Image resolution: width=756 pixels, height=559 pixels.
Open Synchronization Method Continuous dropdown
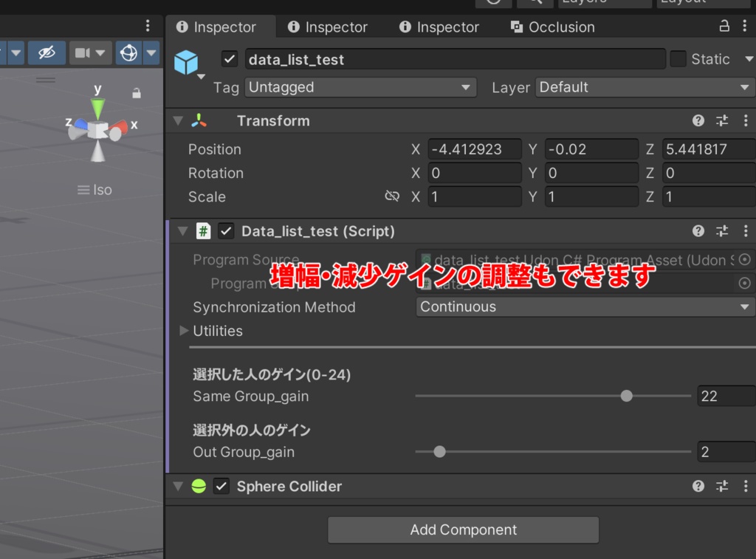(585, 306)
